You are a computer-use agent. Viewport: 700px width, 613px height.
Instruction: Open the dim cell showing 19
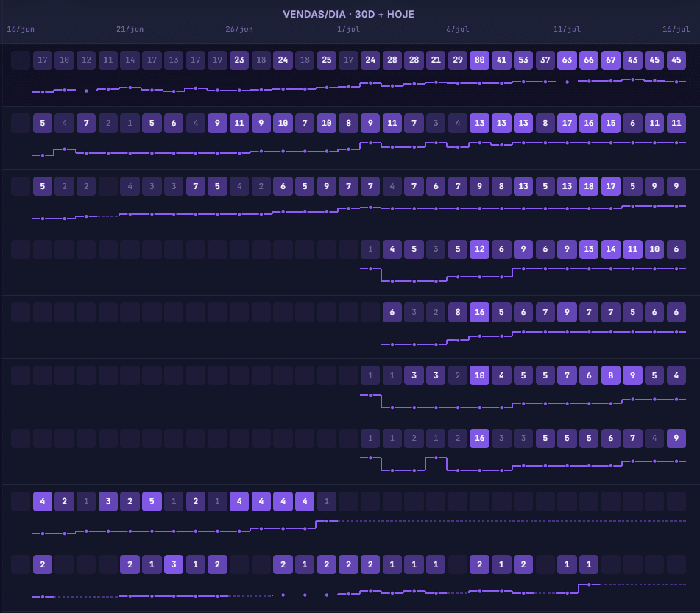pyautogui.click(x=217, y=60)
